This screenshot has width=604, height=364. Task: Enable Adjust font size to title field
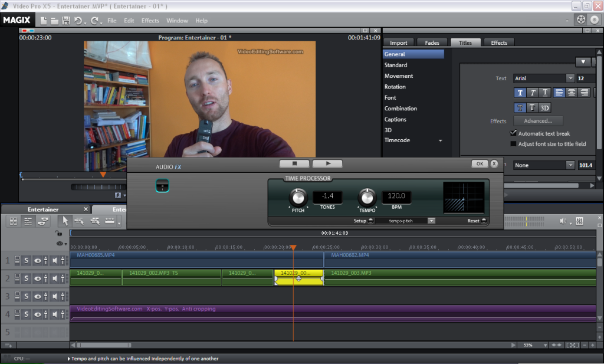(513, 142)
